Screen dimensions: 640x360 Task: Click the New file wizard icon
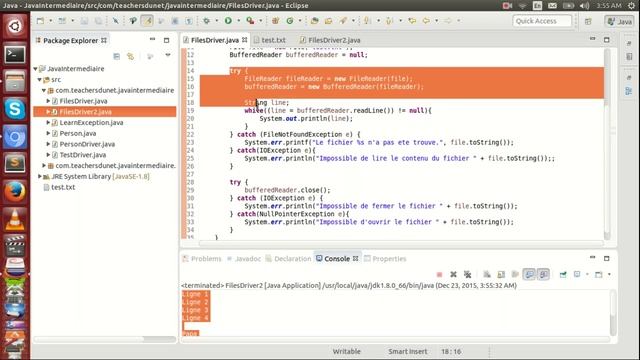pos(40,21)
